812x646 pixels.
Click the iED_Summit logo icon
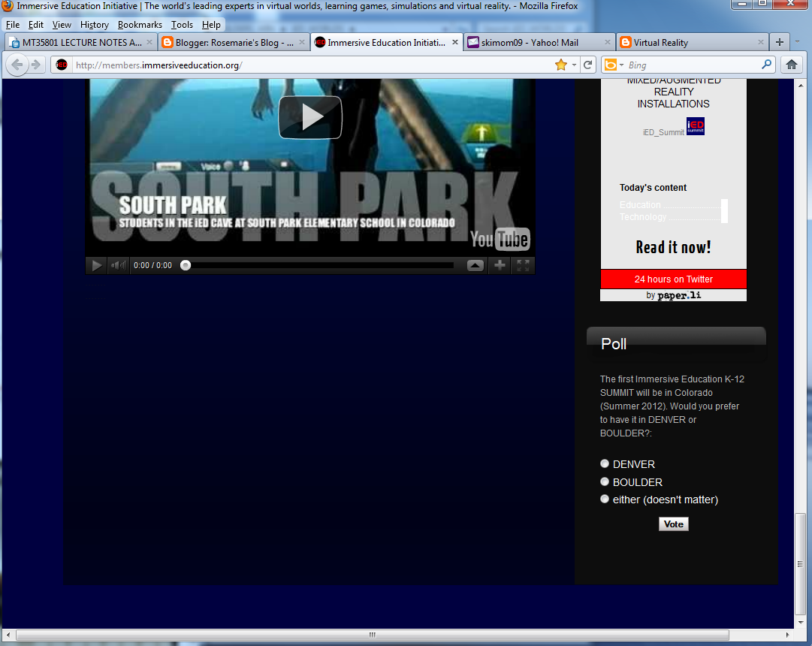tap(696, 126)
